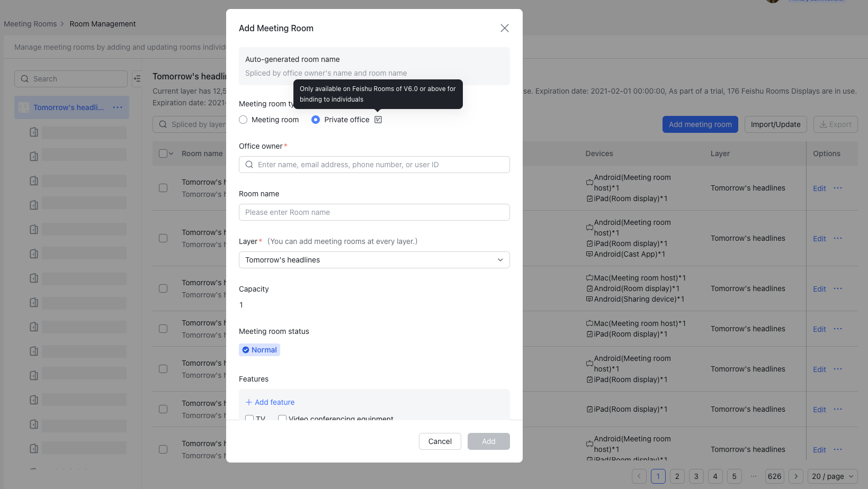Open the ellipsis menu in first row Options
The width and height of the screenshot is (868, 489).
pyautogui.click(x=838, y=188)
